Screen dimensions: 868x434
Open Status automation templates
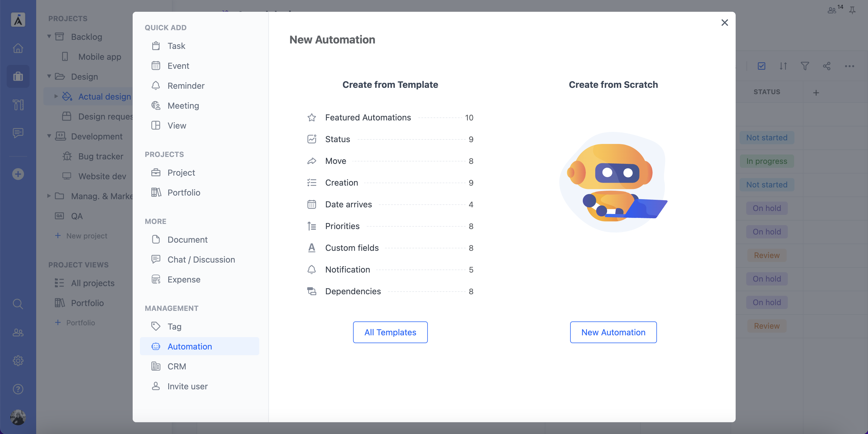pos(390,139)
